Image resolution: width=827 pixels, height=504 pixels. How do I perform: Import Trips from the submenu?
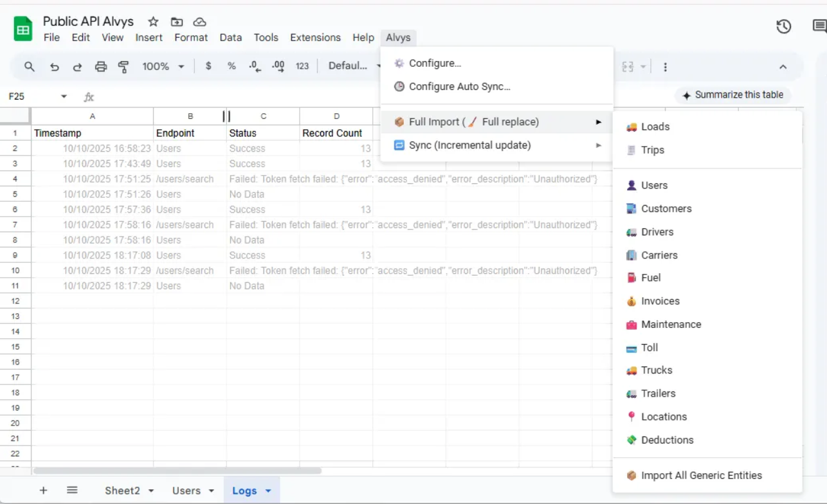(707, 150)
